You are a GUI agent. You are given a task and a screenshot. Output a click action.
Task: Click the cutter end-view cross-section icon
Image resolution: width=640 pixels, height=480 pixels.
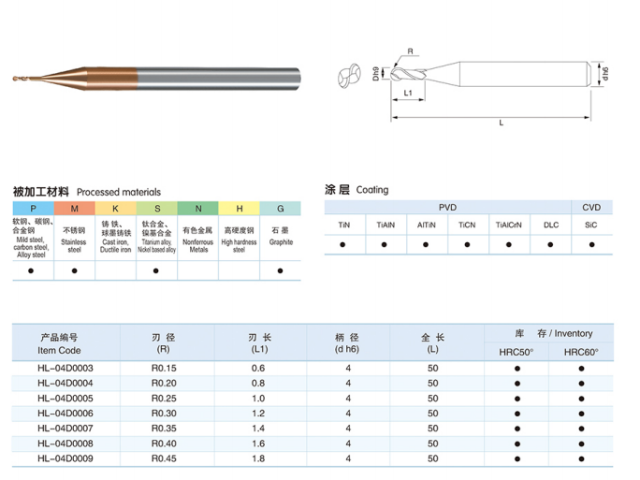349,77
